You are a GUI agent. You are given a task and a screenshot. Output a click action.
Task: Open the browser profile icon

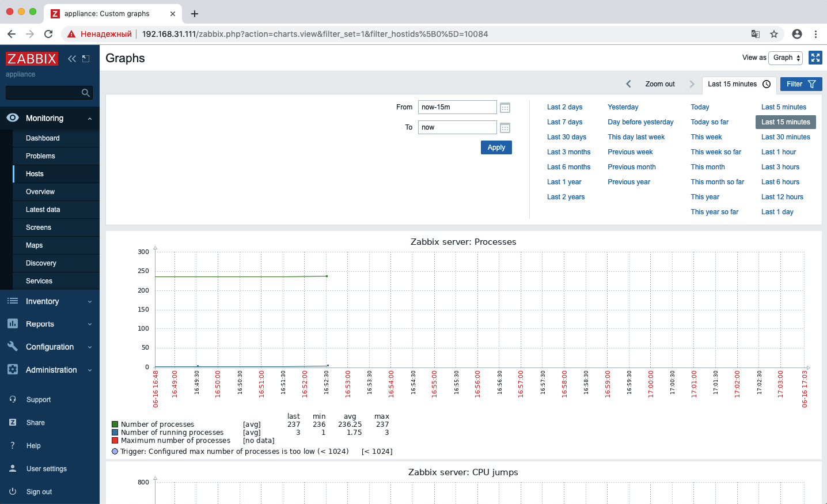click(797, 34)
